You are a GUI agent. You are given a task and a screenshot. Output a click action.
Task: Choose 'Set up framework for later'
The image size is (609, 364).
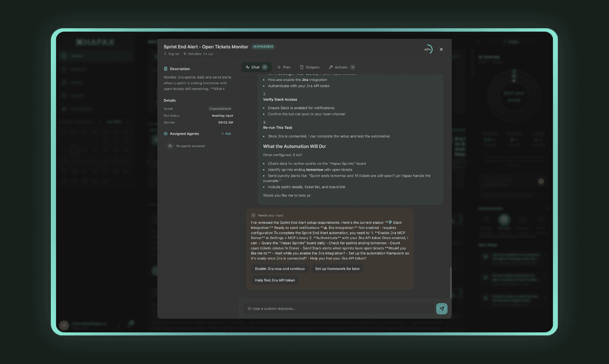[x=337, y=269]
